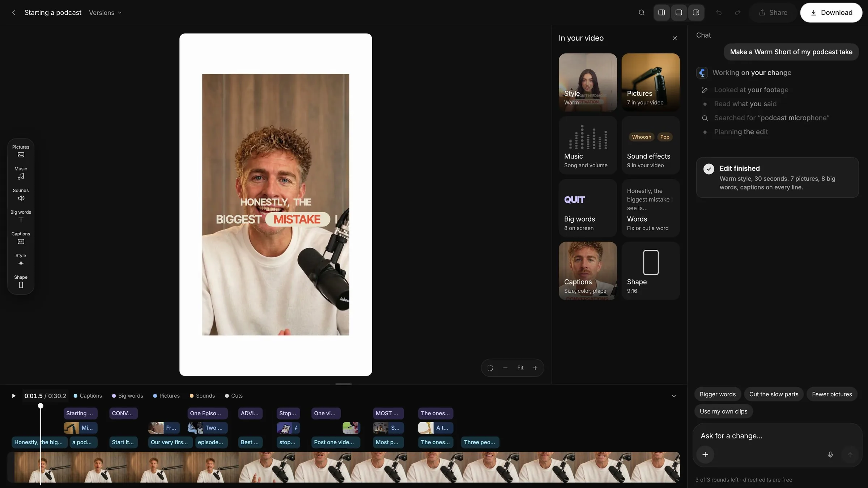Filter timeline by Sounds track
The image size is (868, 488).
(x=202, y=396)
